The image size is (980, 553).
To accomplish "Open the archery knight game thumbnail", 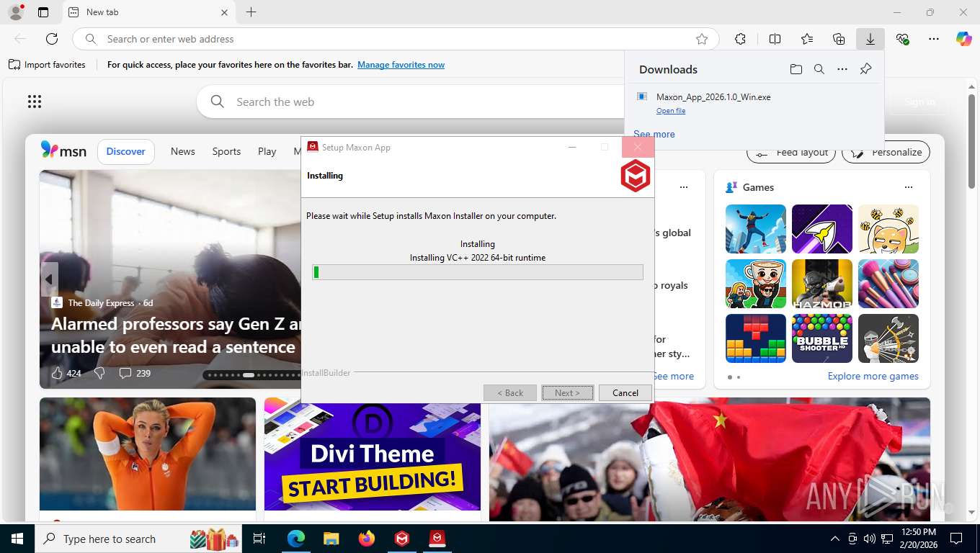I will click(888, 338).
